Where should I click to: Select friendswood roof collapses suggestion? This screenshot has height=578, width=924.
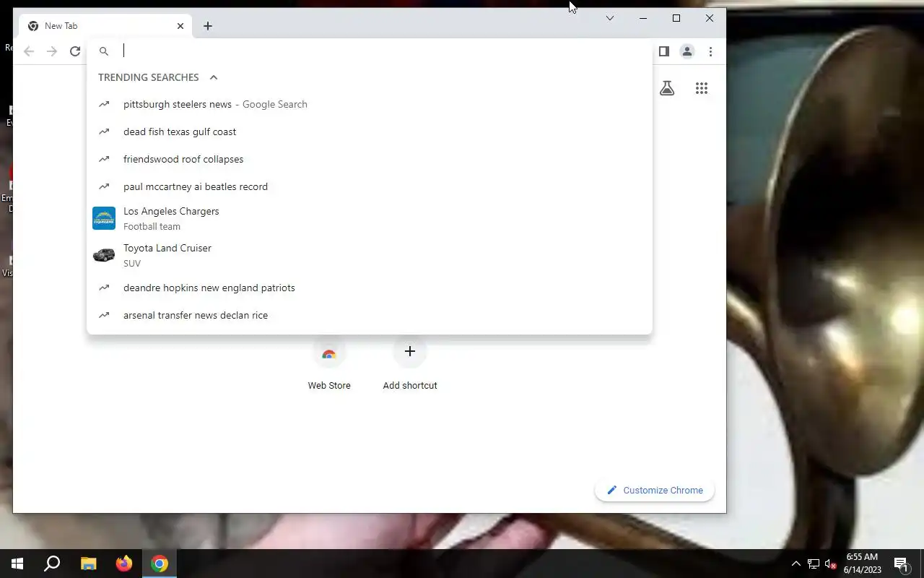[370, 159]
